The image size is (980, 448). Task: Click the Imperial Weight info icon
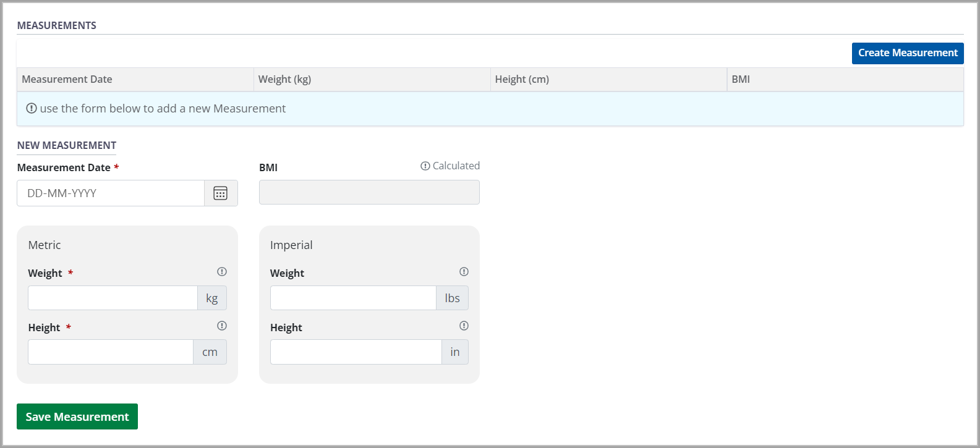tap(464, 272)
